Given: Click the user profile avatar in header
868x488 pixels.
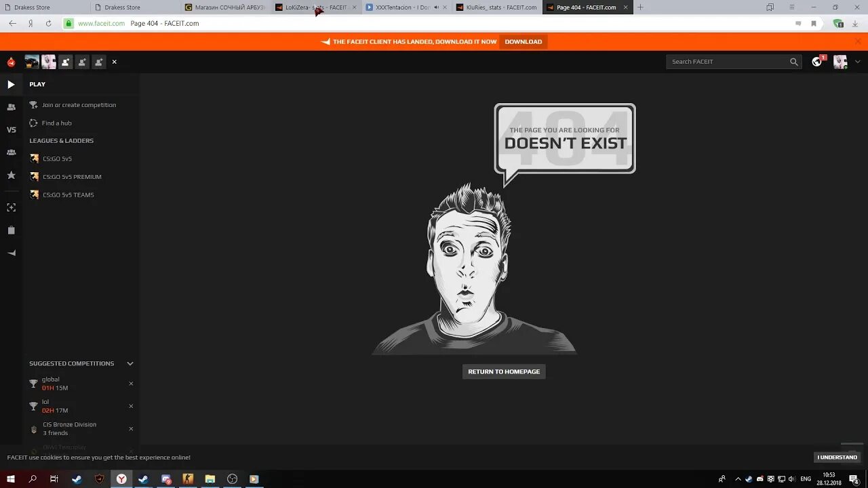Looking at the screenshot, I should click(840, 62).
